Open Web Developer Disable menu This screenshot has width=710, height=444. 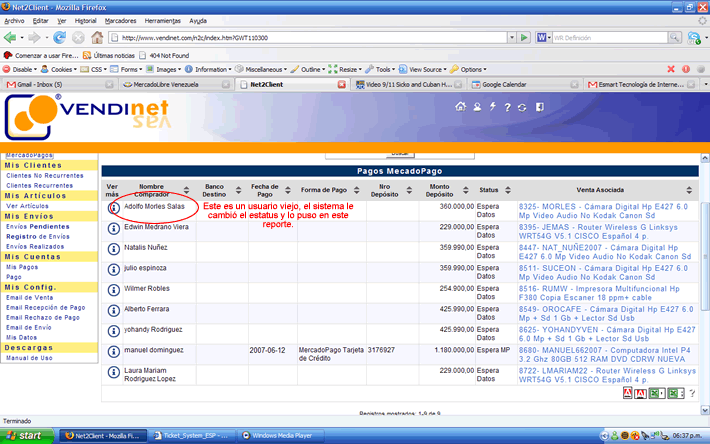click(x=20, y=69)
